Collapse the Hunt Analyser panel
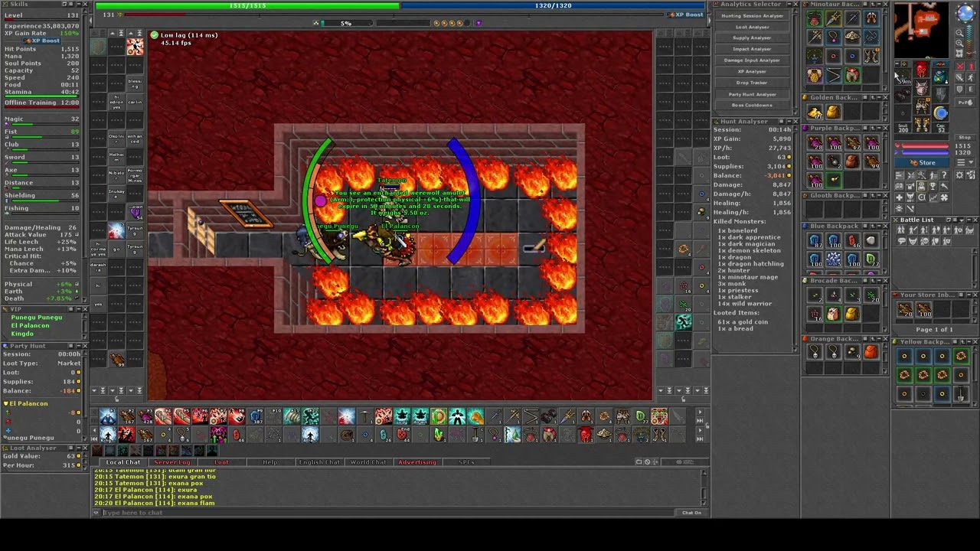Image resolution: width=980 pixels, height=551 pixels. 789,121
